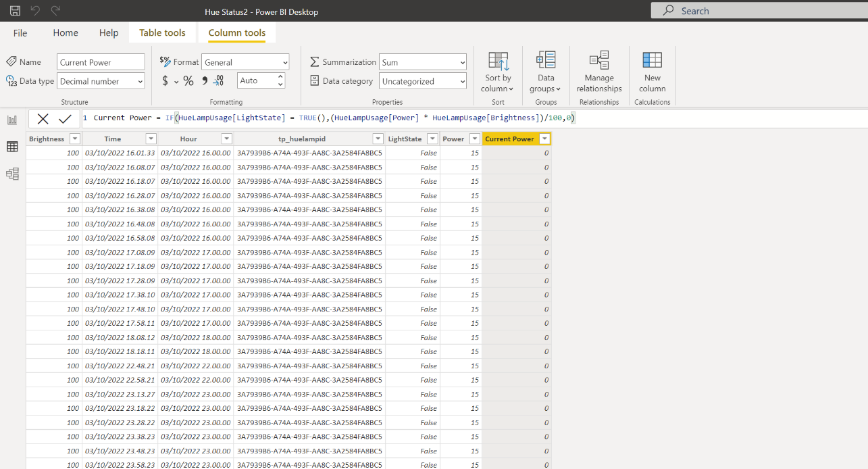Increase decimal places with stepper arrow
This screenshot has width=868, height=469.
(280, 77)
